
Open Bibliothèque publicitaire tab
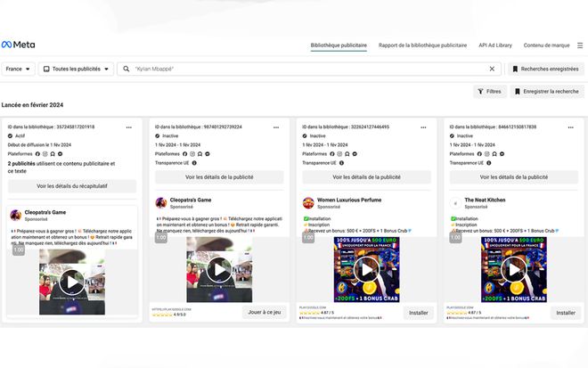(x=339, y=45)
